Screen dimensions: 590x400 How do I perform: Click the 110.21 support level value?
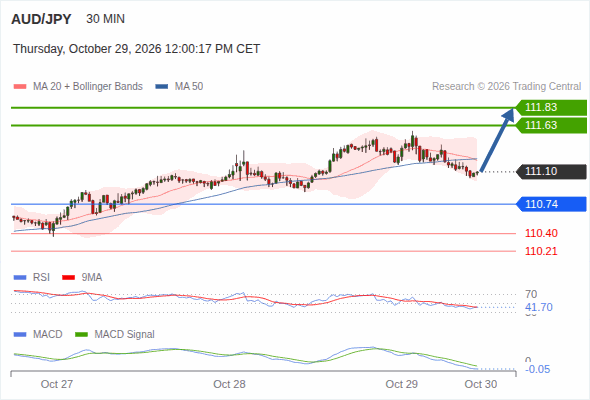tap(541, 251)
